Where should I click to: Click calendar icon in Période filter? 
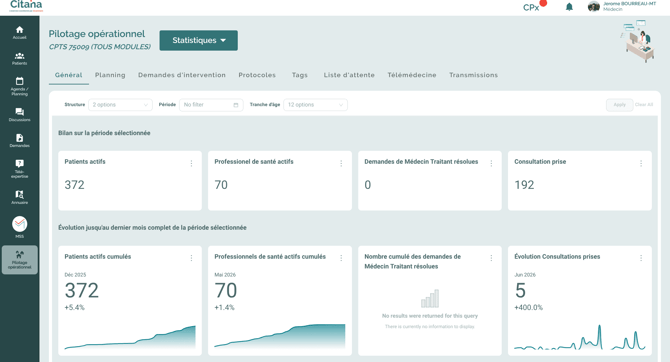[236, 105]
